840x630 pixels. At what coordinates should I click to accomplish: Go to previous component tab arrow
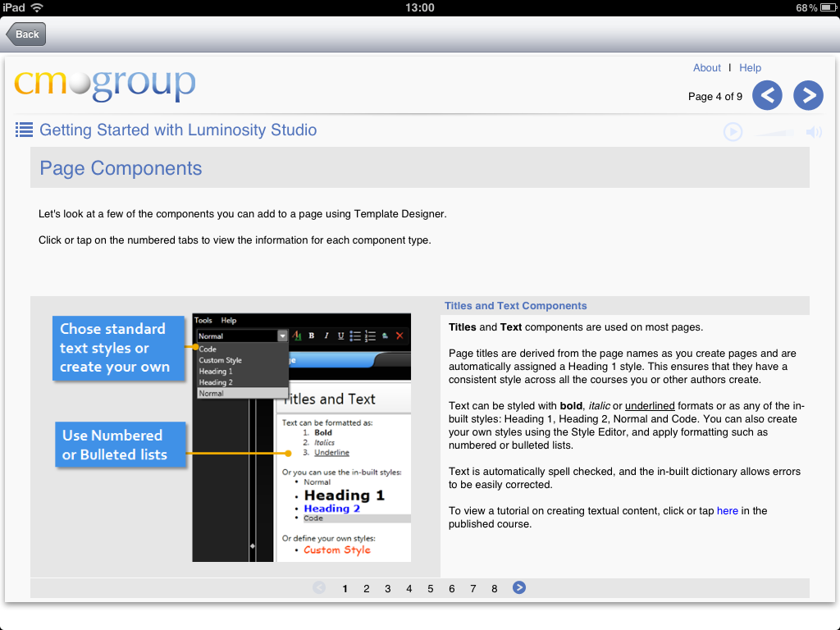pyautogui.click(x=319, y=587)
